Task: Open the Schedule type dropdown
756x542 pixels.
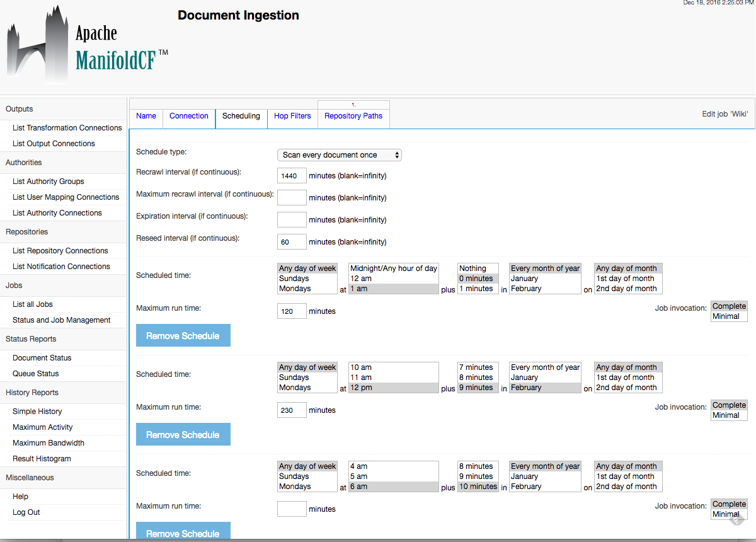Action: [x=340, y=155]
